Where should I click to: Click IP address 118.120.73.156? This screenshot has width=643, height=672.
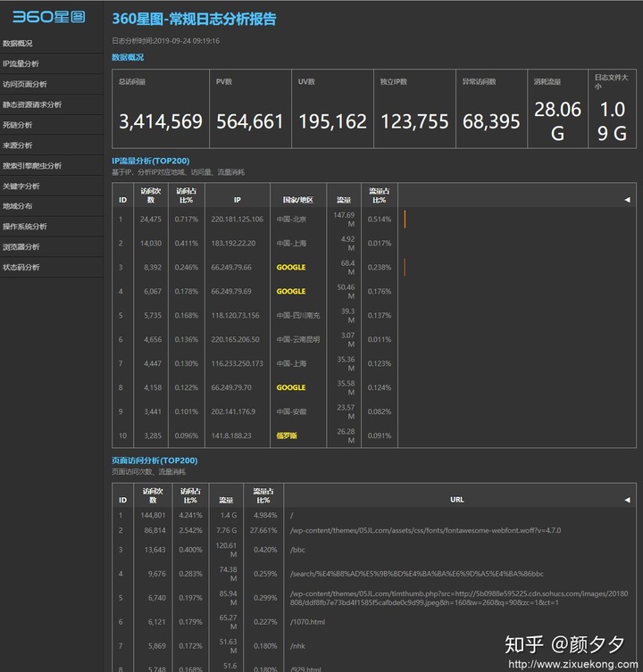(235, 315)
